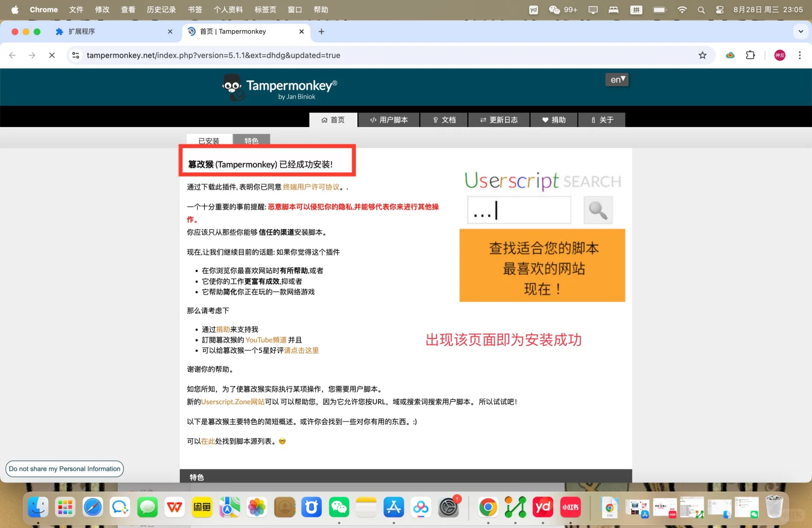Open the 书签 menu in the menu bar
This screenshot has width=812, height=528.
pyautogui.click(x=195, y=9)
